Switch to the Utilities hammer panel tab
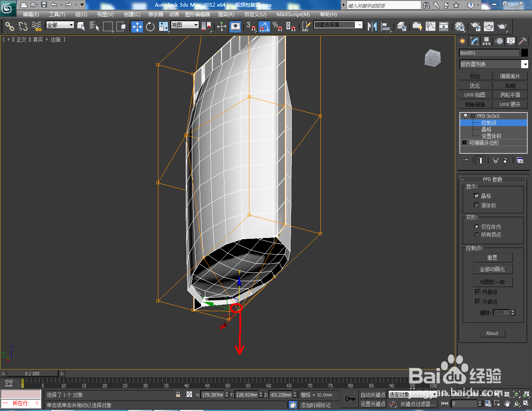The height and width of the screenshot is (411, 532). point(523,41)
